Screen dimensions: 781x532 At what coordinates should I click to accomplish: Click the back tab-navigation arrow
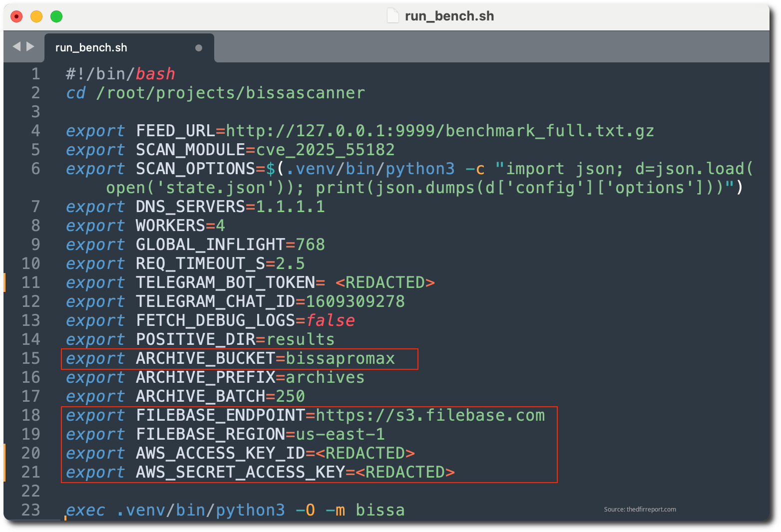(16, 46)
